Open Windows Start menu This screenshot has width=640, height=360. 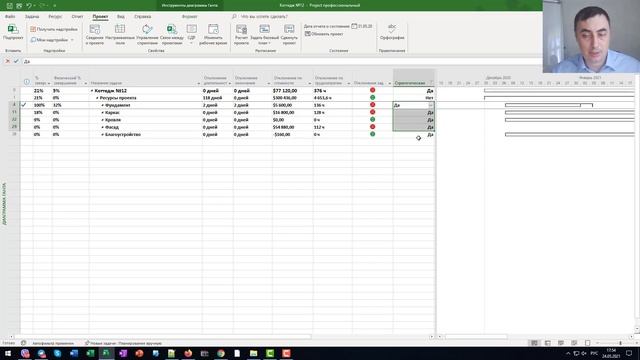pos(8,353)
